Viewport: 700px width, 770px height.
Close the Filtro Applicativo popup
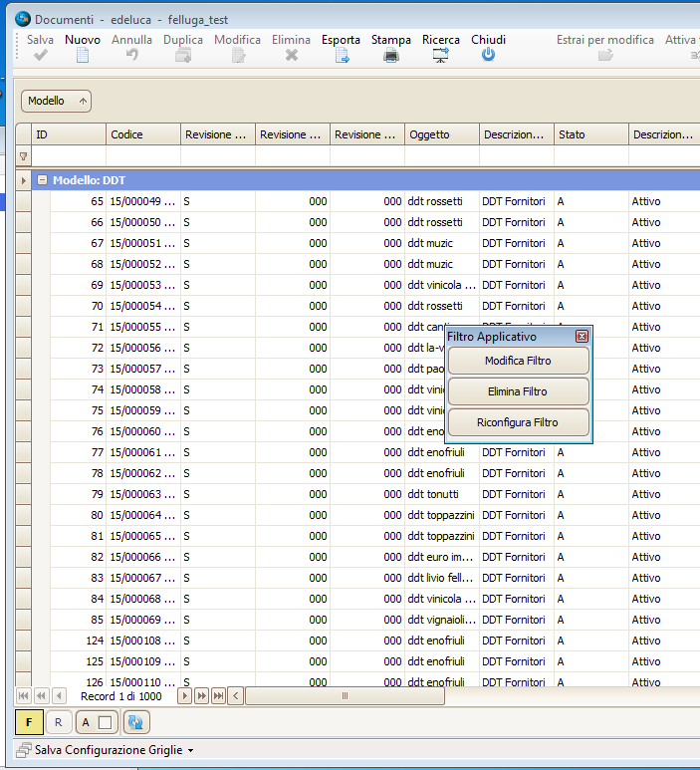582,337
